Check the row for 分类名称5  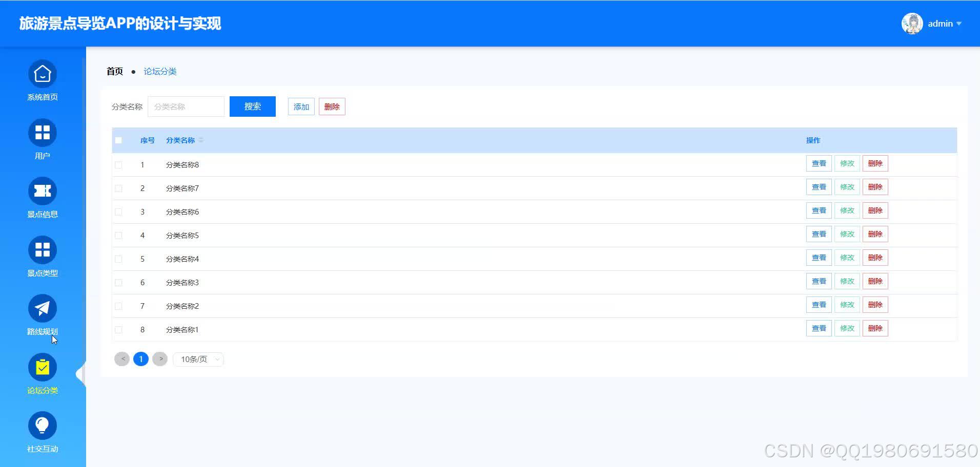tap(118, 236)
